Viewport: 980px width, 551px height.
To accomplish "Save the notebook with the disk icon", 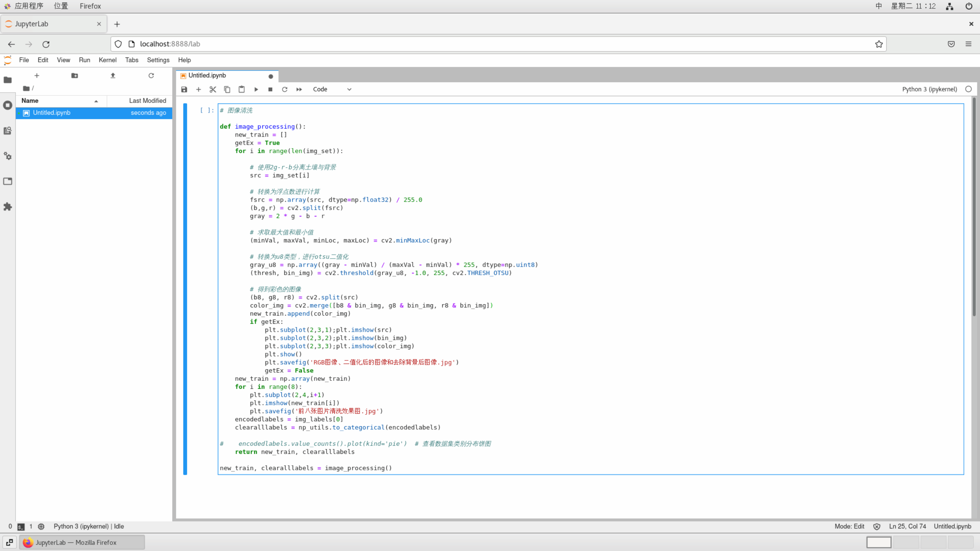I will [x=184, y=89].
